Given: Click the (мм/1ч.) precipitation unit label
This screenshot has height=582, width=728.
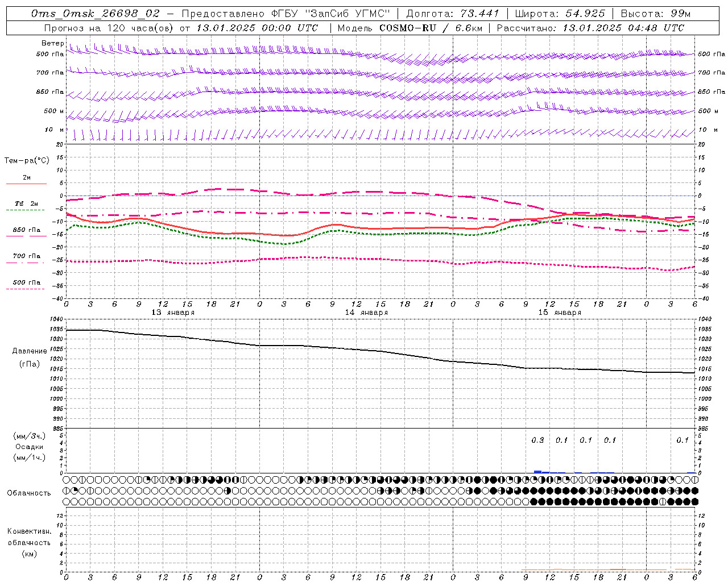Looking at the screenshot, I should (30, 458).
